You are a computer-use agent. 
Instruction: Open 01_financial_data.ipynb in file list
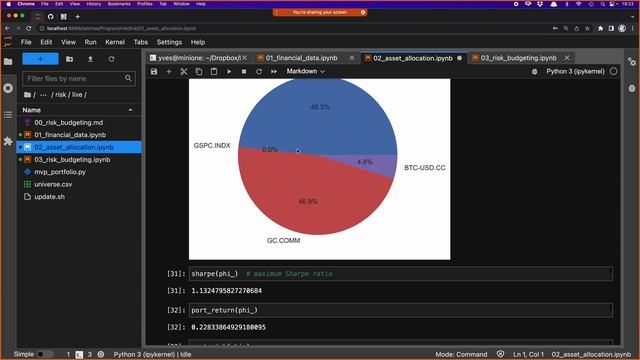[x=70, y=135]
